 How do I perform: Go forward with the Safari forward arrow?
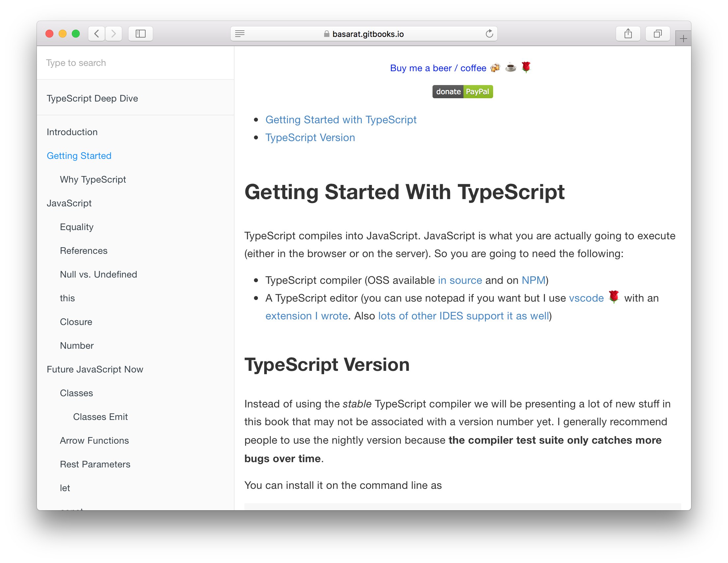click(x=114, y=34)
